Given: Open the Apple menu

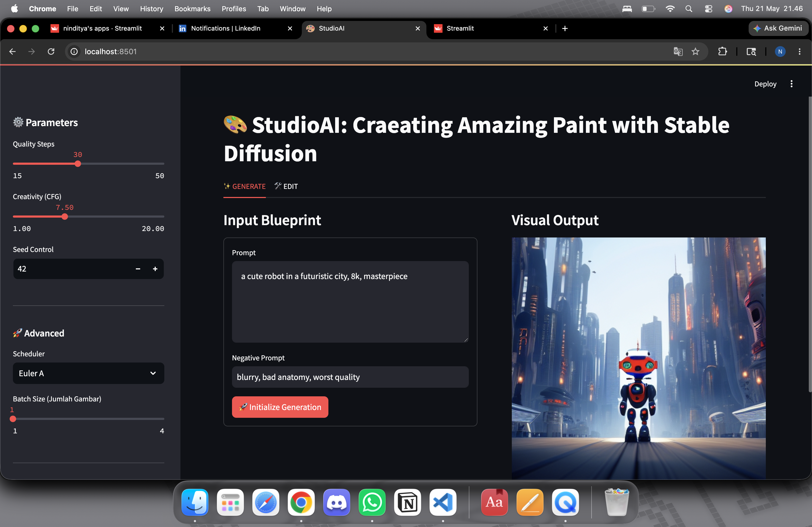Looking at the screenshot, I should tap(14, 9).
